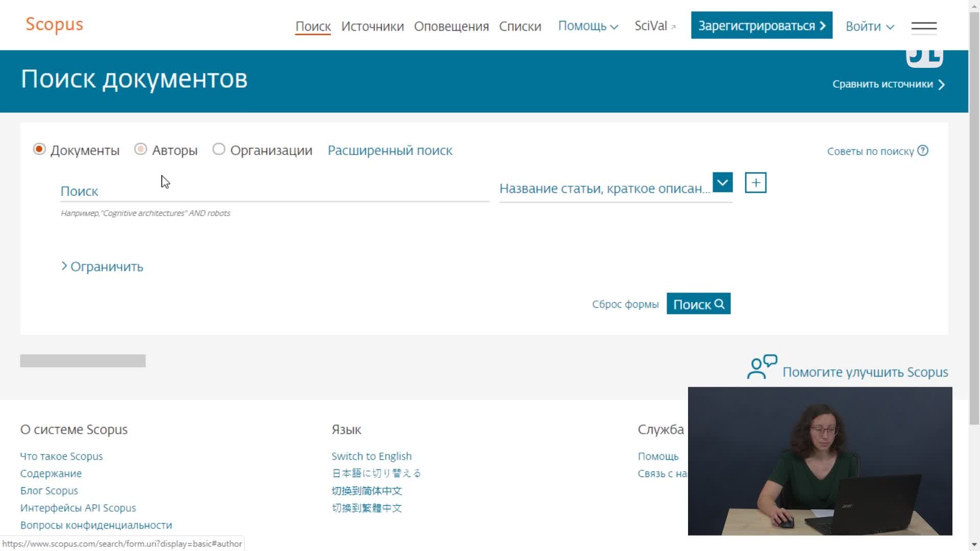Screen dimensions: 980x551
Task: Click the Зарегистрироваться button
Action: pyautogui.click(x=762, y=25)
